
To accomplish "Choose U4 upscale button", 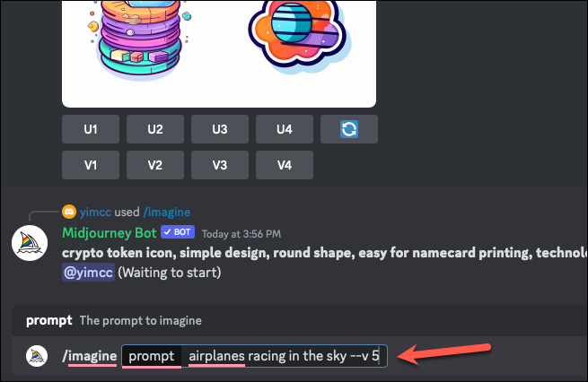I will pyautogui.click(x=285, y=129).
